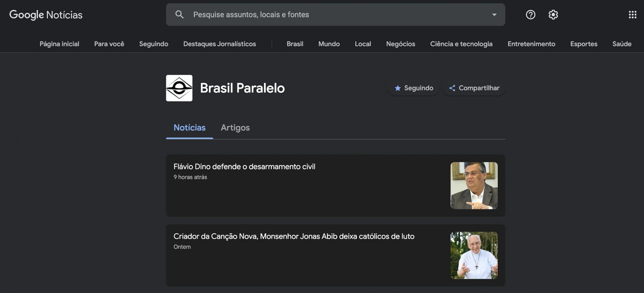
Task: Click the Compartilhar button
Action: tap(474, 88)
